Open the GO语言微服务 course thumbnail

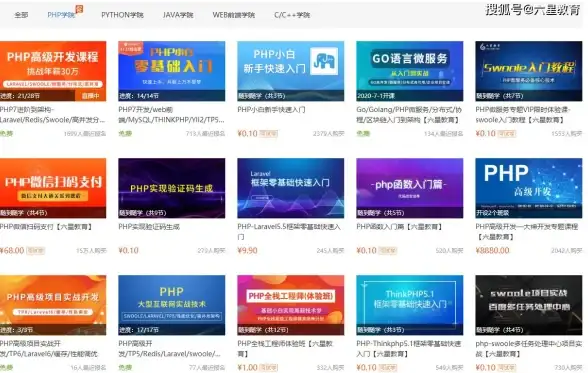(410, 71)
